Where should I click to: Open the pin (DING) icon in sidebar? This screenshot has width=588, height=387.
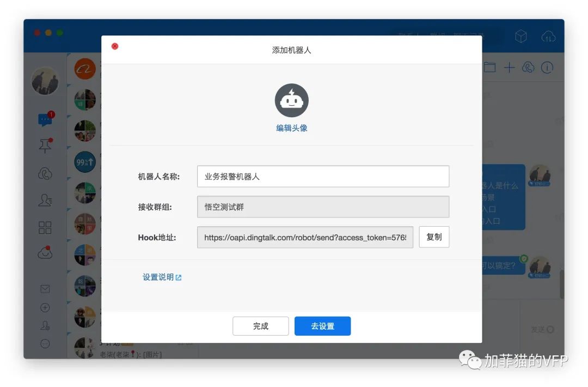click(x=45, y=146)
